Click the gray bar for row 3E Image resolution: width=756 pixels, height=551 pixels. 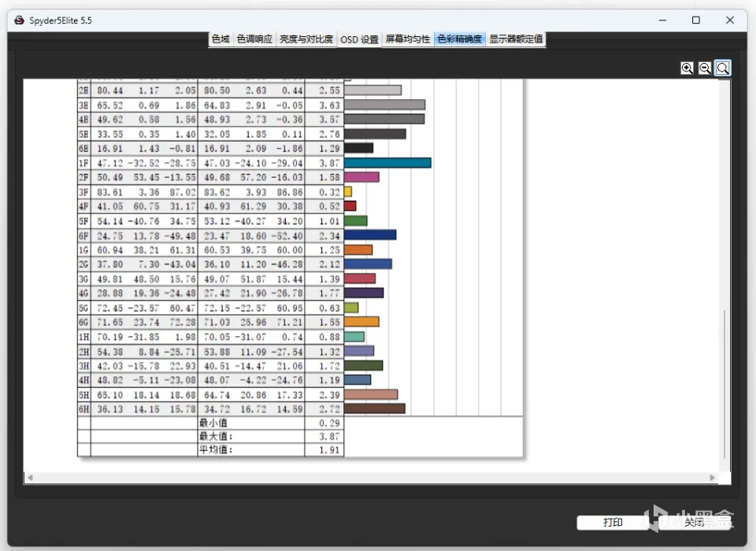tap(385, 105)
